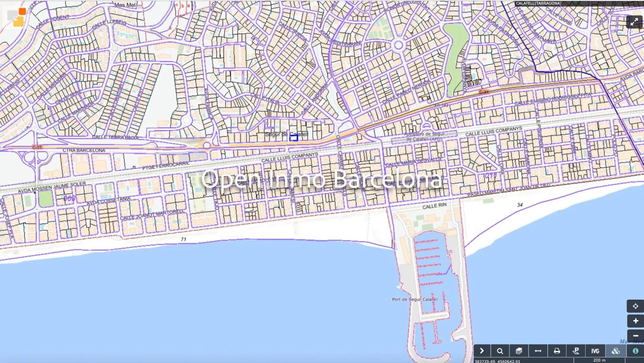This screenshot has width=644, height=363.
Task: Click the coordinates readout in status bar
Action: tap(497, 361)
